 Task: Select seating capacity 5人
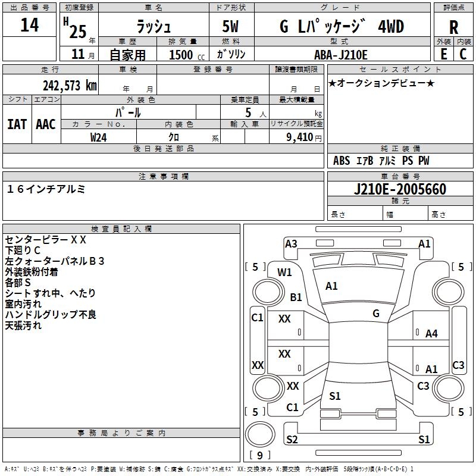(255, 113)
